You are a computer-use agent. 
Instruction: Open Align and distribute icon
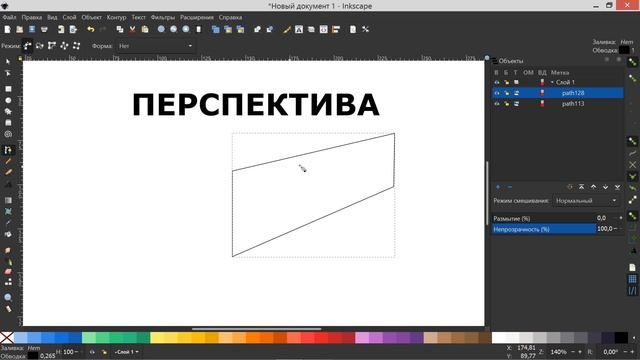(x=336, y=29)
